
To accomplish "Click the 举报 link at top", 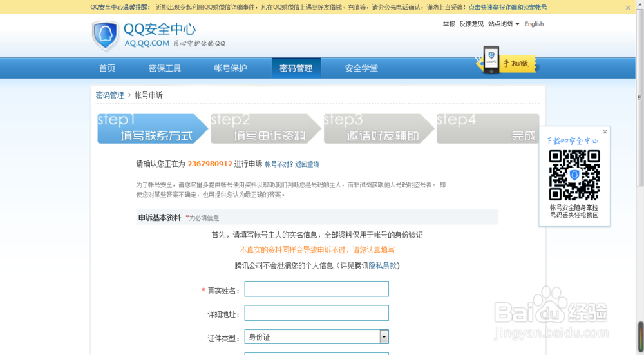I will point(449,24).
